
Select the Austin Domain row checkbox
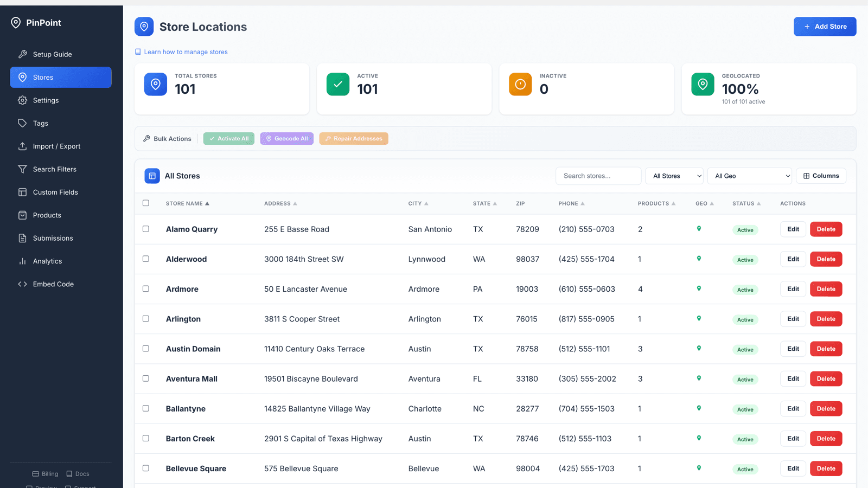[x=146, y=348]
